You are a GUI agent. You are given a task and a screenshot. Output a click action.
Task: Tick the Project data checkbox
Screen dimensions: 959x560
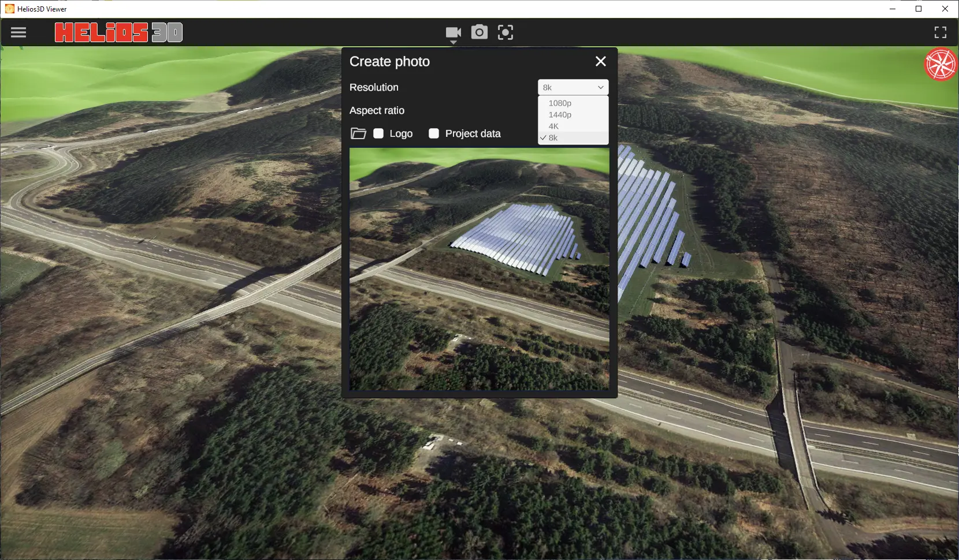[434, 133]
